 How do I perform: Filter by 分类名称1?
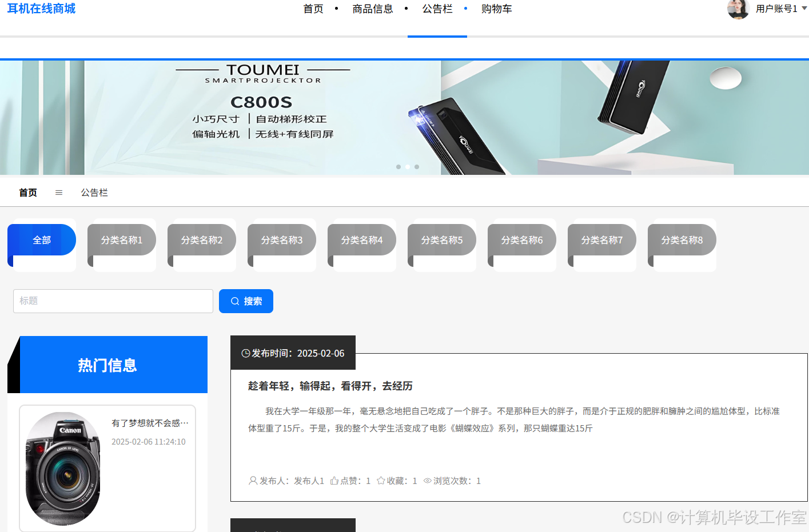(x=122, y=240)
